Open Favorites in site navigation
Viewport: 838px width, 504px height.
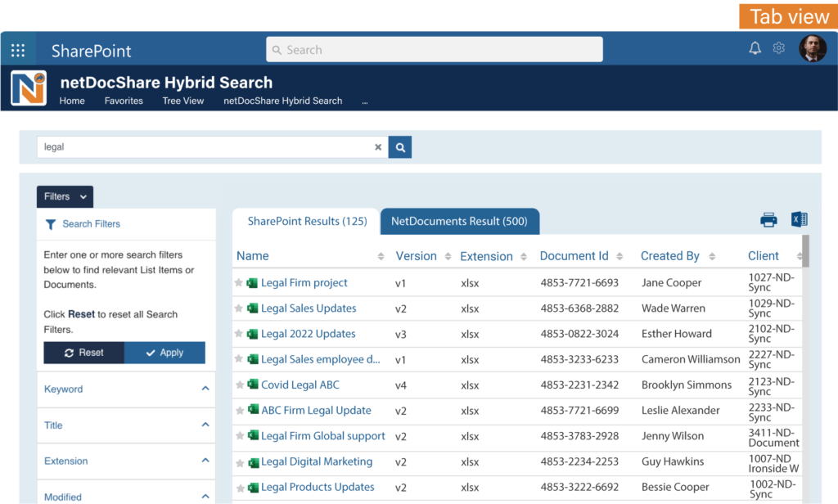coord(124,101)
